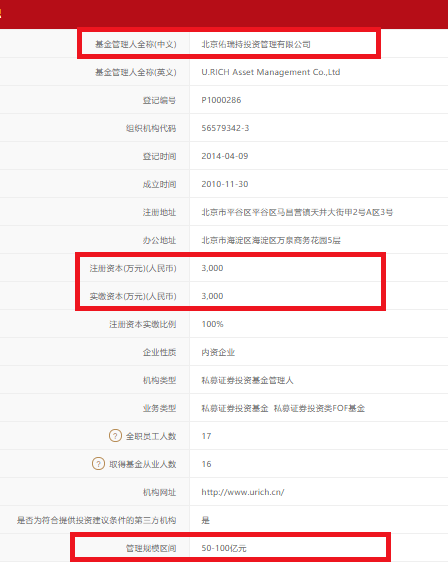Viewport: 448px width, 562px height.
Task: Click the help icon next to 取得基金从业人数
Action: click(x=98, y=464)
